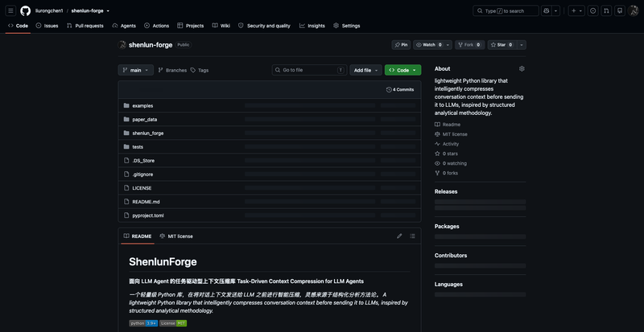Viewport: 644px width, 332px height.
Task: Select the MIT license tab
Action: pos(176,236)
